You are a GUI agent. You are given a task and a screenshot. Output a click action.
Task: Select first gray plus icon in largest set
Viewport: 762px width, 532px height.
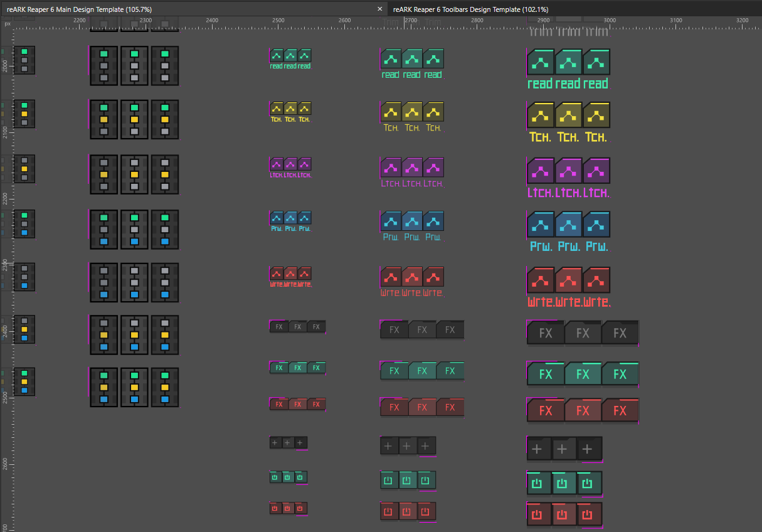(539, 449)
